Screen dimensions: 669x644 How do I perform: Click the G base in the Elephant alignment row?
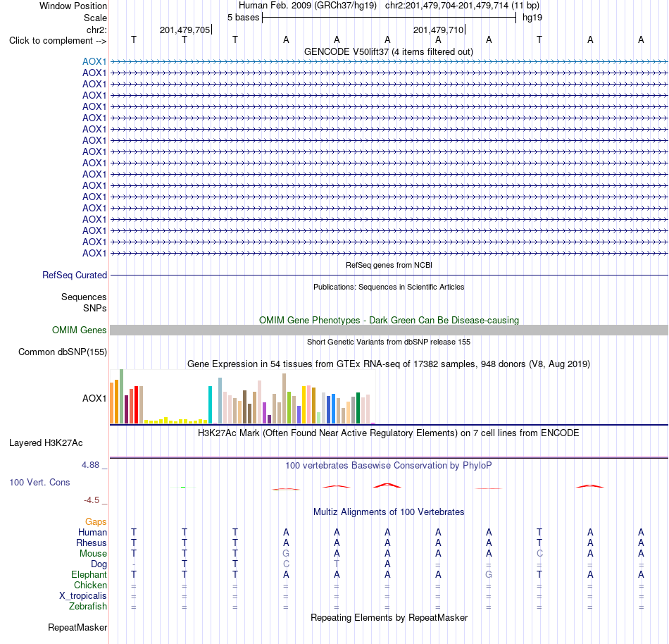pos(489,574)
